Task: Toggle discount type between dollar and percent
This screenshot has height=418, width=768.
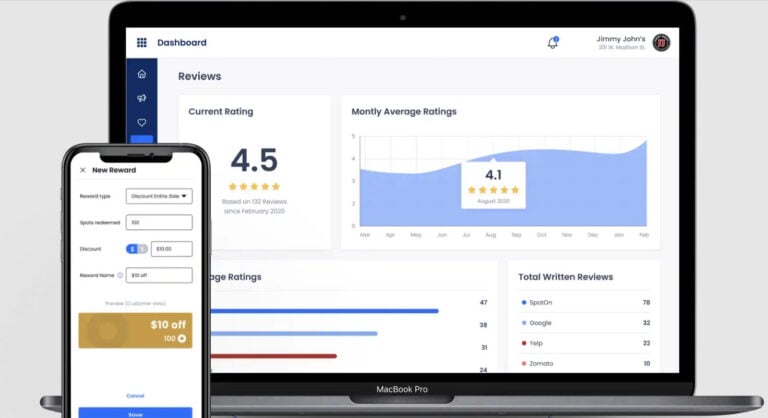Action: point(137,248)
